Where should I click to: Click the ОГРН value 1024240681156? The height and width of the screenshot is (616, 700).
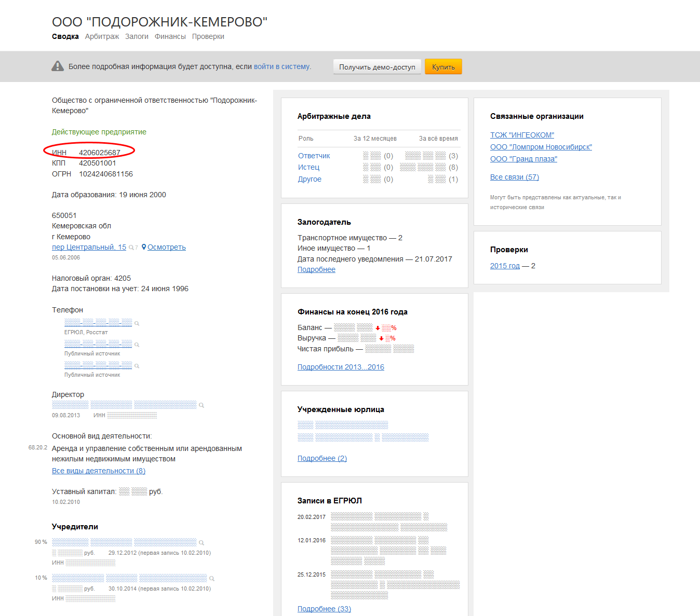(x=106, y=174)
